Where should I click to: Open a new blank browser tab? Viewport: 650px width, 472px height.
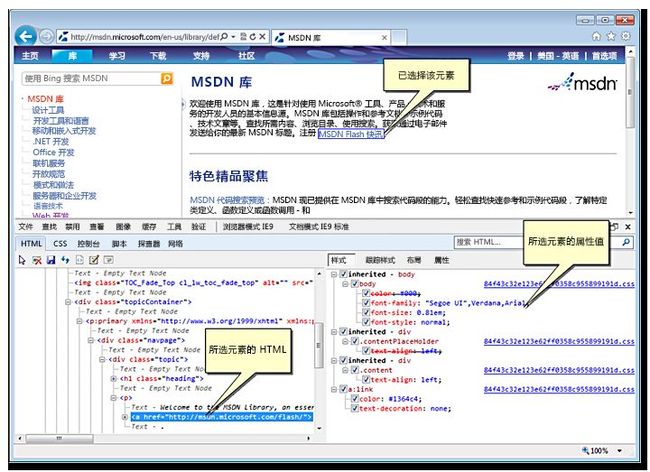tap(399, 37)
